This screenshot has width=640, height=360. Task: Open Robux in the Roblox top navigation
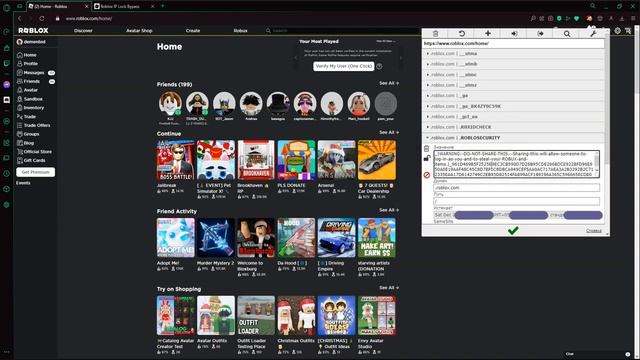pos(240,31)
